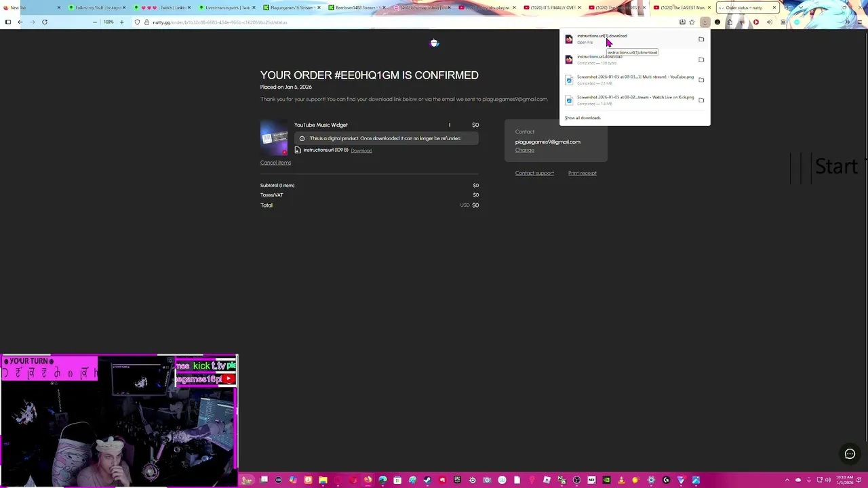Open the chat support bubble
The height and width of the screenshot is (488, 868).
click(x=850, y=454)
